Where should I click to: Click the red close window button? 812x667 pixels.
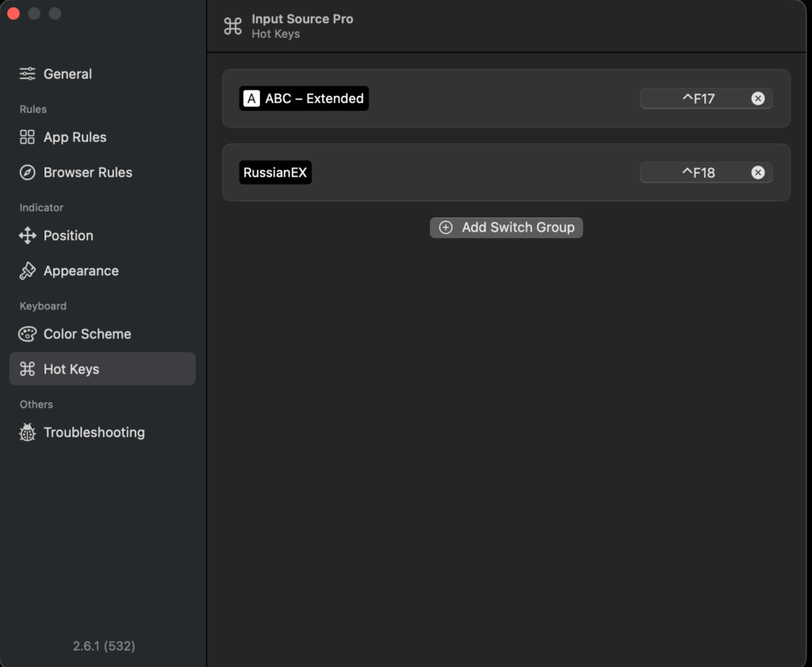[13, 13]
